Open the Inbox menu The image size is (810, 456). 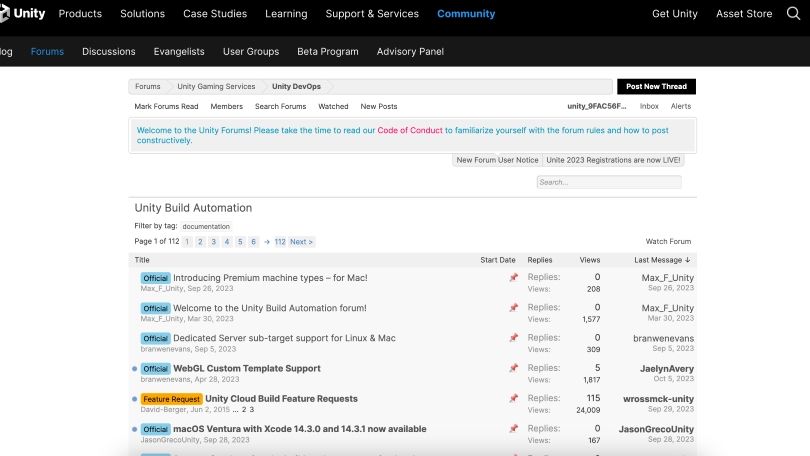[x=649, y=106]
